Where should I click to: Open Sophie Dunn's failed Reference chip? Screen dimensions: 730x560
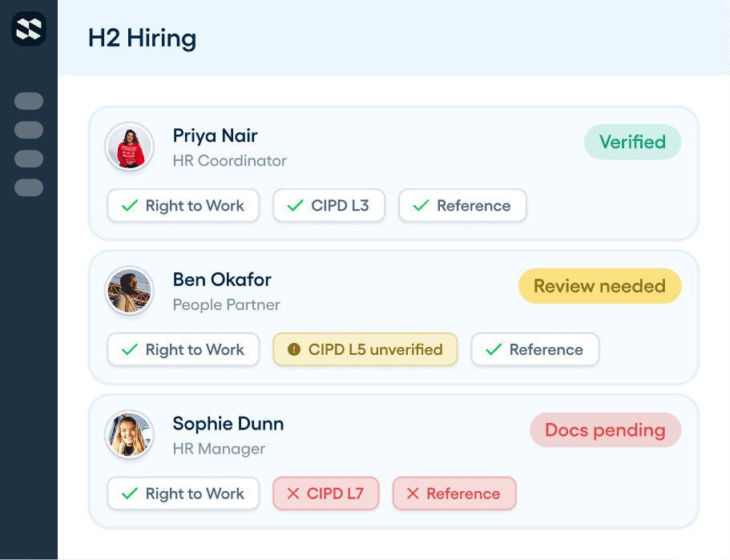454,493
